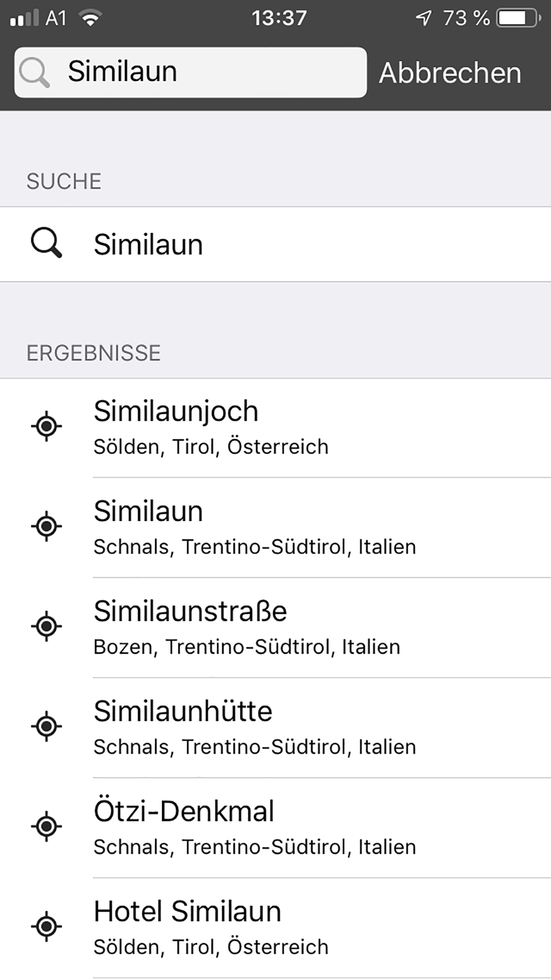Tap the search icon beside Similaun suggestion
The image size is (551, 980).
point(46,244)
